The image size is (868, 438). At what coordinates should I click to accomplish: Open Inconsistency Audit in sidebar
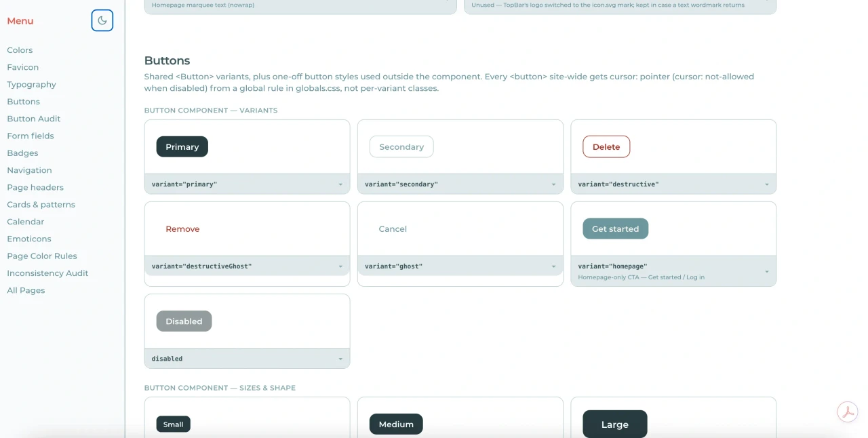47,273
